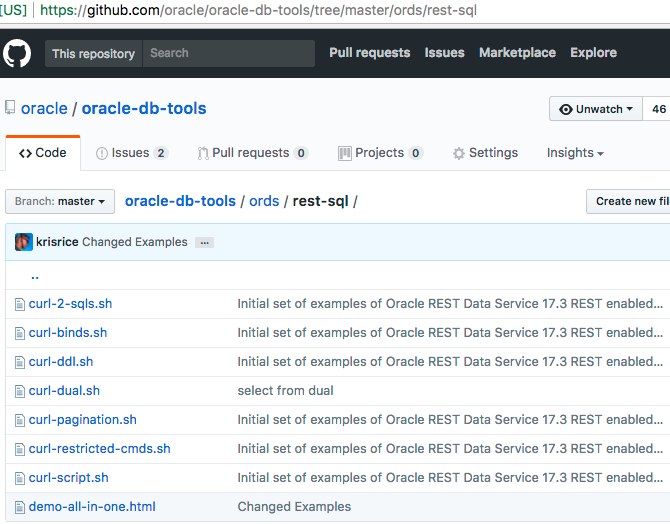670x524 pixels.
Task: Click the Create new file button
Action: pos(628,201)
